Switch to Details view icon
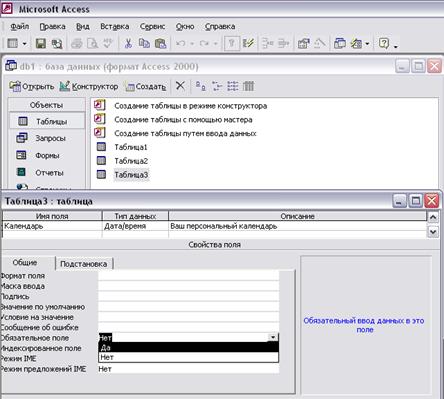 click(x=248, y=86)
